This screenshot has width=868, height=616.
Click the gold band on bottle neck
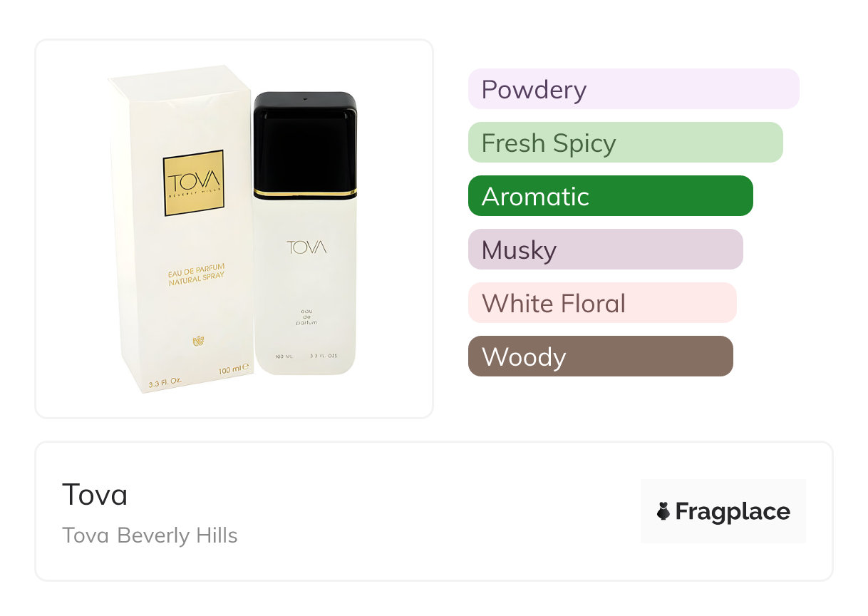click(305, 194)
